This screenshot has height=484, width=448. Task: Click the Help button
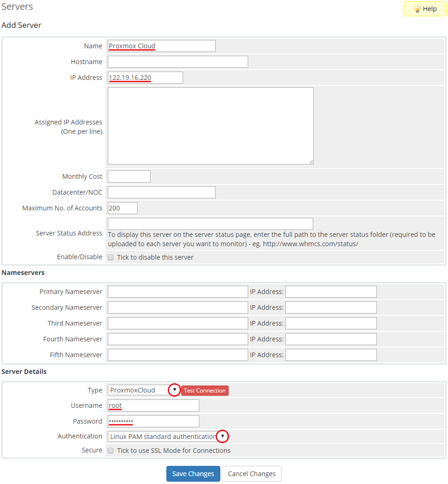coord(425,9)
